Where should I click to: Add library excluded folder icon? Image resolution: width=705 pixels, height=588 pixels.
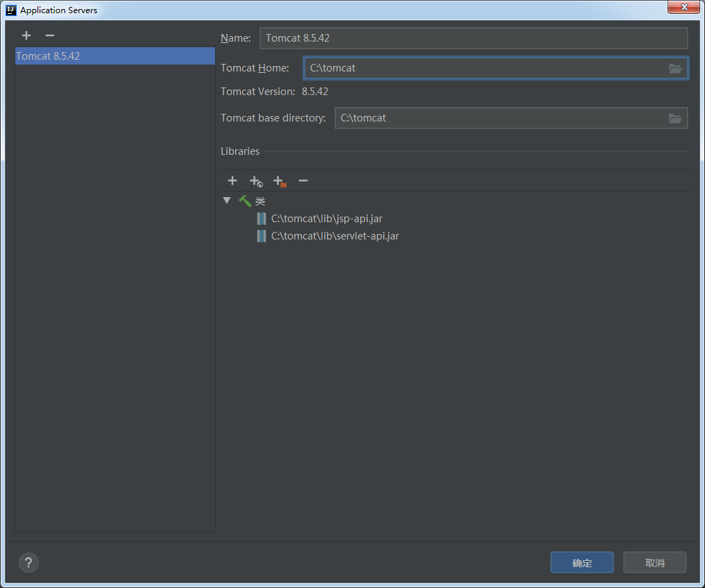click(280, 181)
